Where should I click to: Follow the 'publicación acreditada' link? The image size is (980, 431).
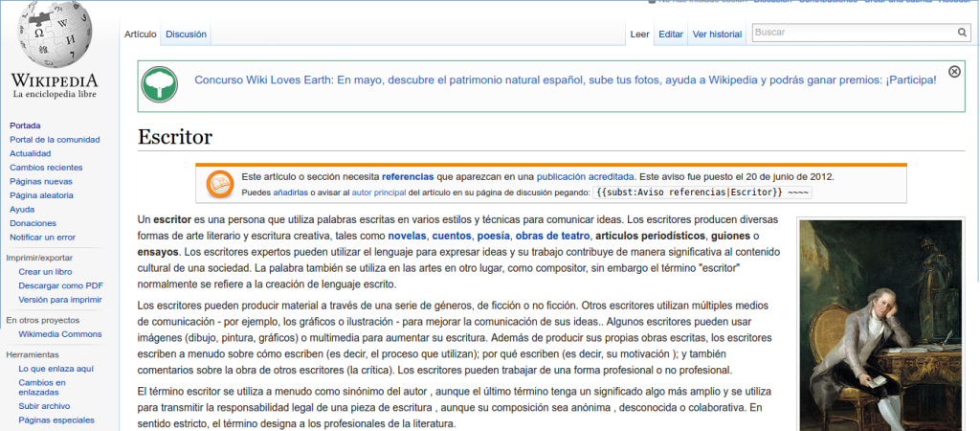[x=586, y=176]
